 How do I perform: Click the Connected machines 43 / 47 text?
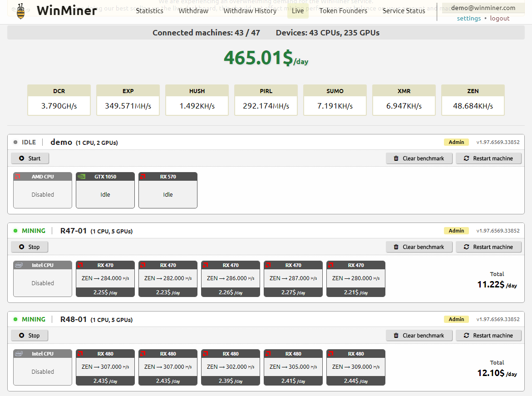click(206, 33)
